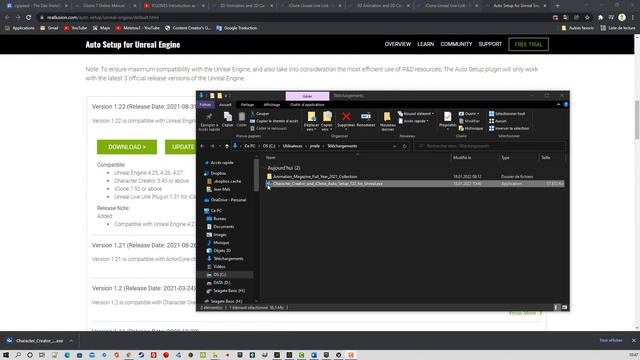The height and width of the screenshot is (360, 640).
Task: Click Aucun in Sélectionner group
Action: coord(498,121)
